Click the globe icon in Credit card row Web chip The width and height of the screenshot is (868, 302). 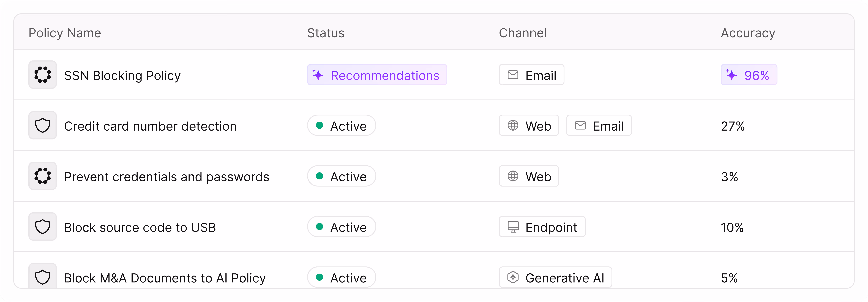point(513,125)
